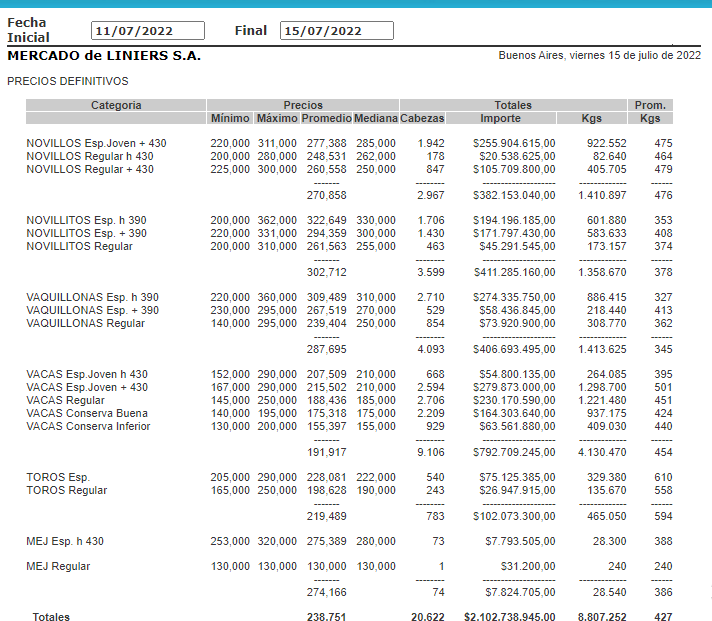This screenshot has width=712, height=621.
Task: Click the Totales row label at bottom
Action: [x=51, y=618]
